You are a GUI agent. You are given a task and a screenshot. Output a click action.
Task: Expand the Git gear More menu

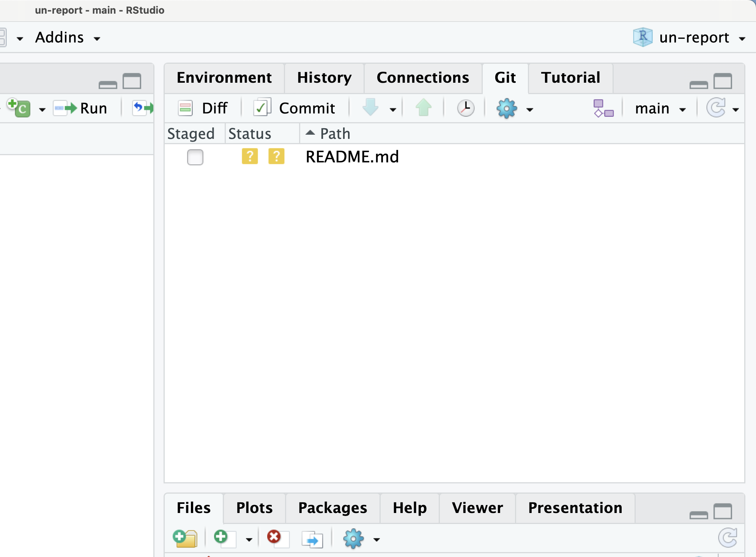point(515,109)
